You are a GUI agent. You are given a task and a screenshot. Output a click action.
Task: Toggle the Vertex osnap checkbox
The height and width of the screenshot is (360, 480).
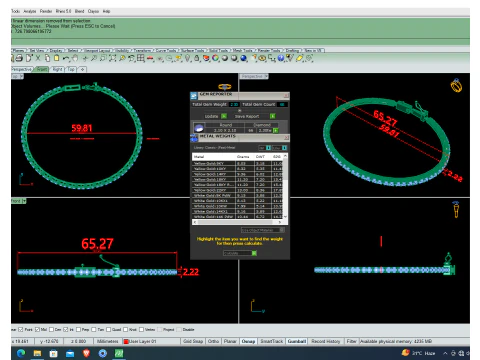click(x=141, y=329)
